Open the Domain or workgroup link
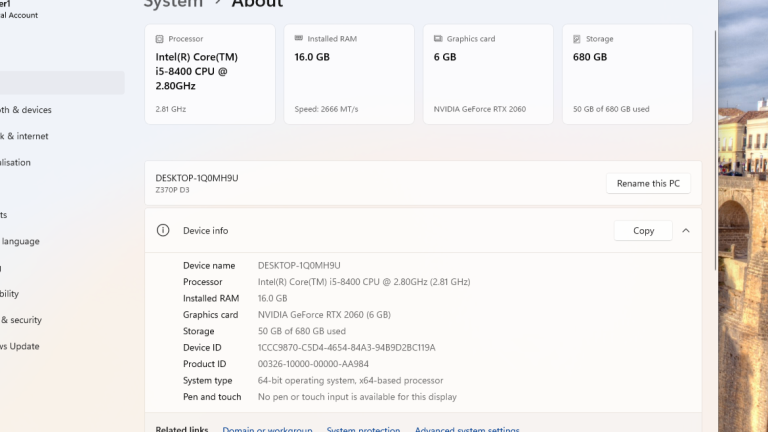768x432 pixels. pyautogui.click(x=267, y=429)
